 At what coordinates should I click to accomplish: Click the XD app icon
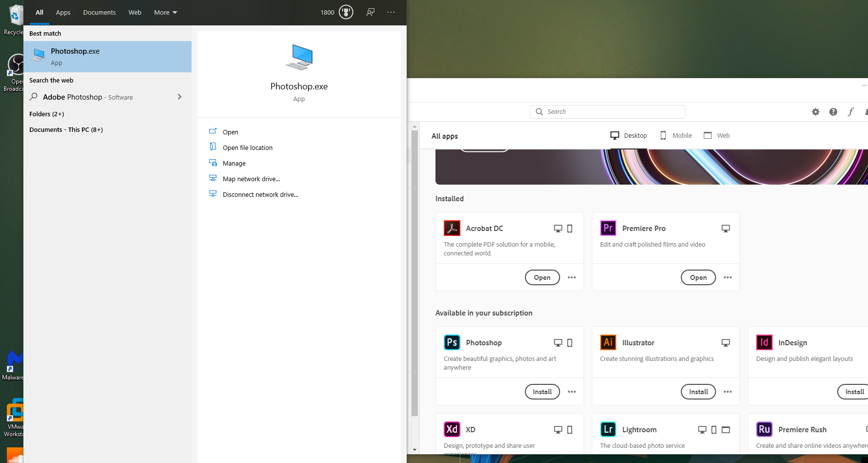(452, 429)
